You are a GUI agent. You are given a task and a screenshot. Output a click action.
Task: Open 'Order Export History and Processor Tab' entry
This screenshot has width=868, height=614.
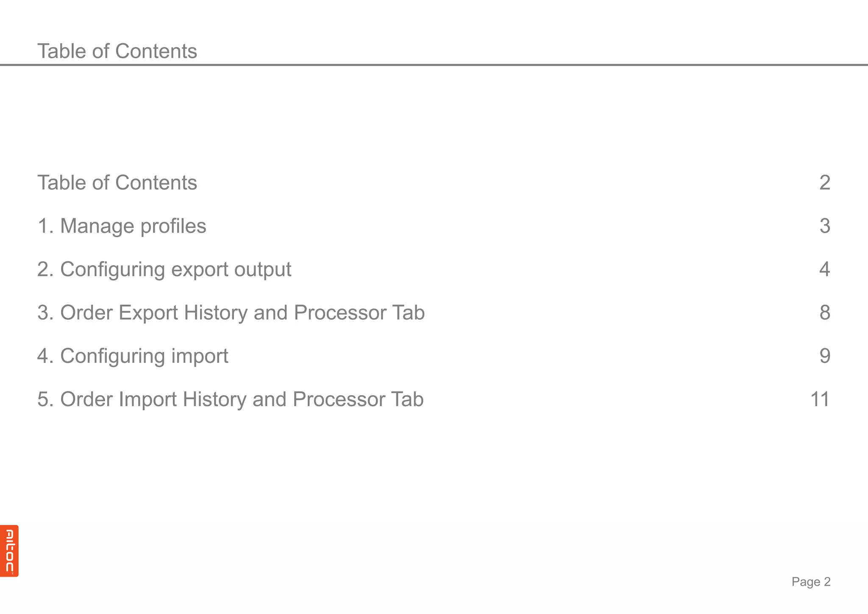(231, 313)
